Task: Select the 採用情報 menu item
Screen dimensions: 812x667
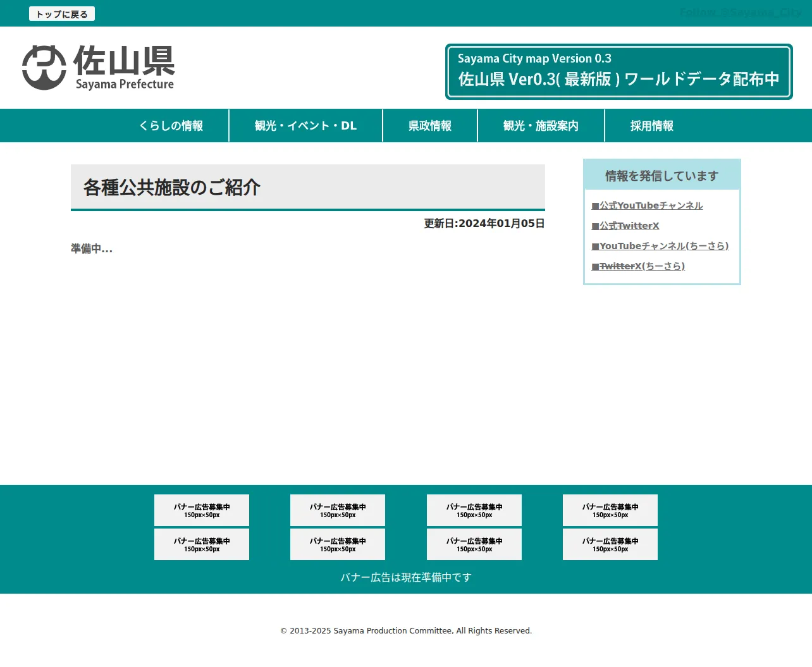Action: click(652, 126)
